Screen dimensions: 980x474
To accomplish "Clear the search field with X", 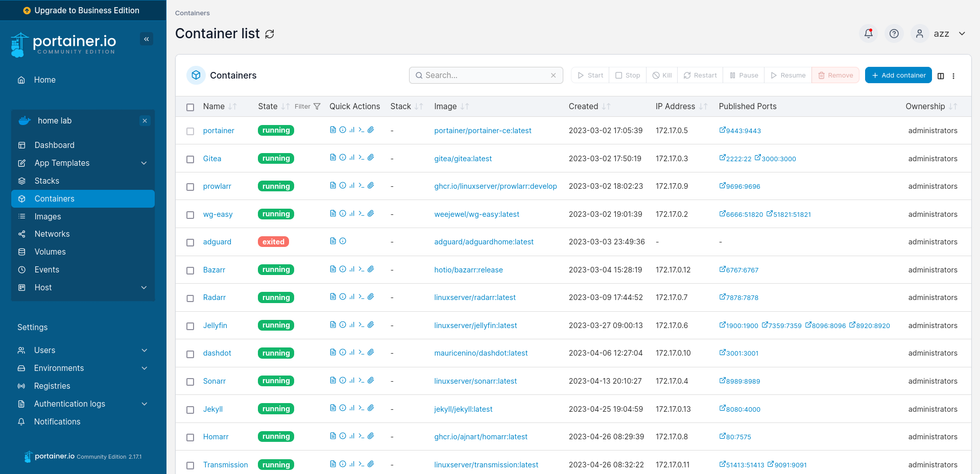I will pos(553,76).
